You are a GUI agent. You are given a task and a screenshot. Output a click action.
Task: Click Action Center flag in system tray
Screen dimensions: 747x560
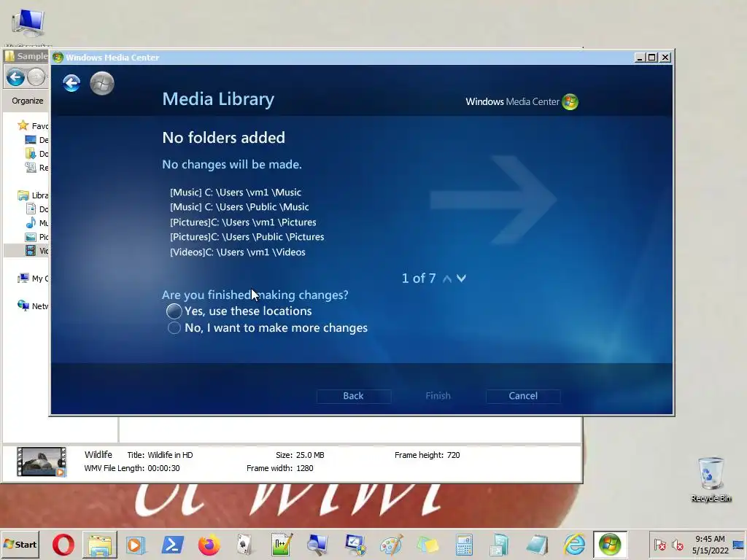point(659,545)
